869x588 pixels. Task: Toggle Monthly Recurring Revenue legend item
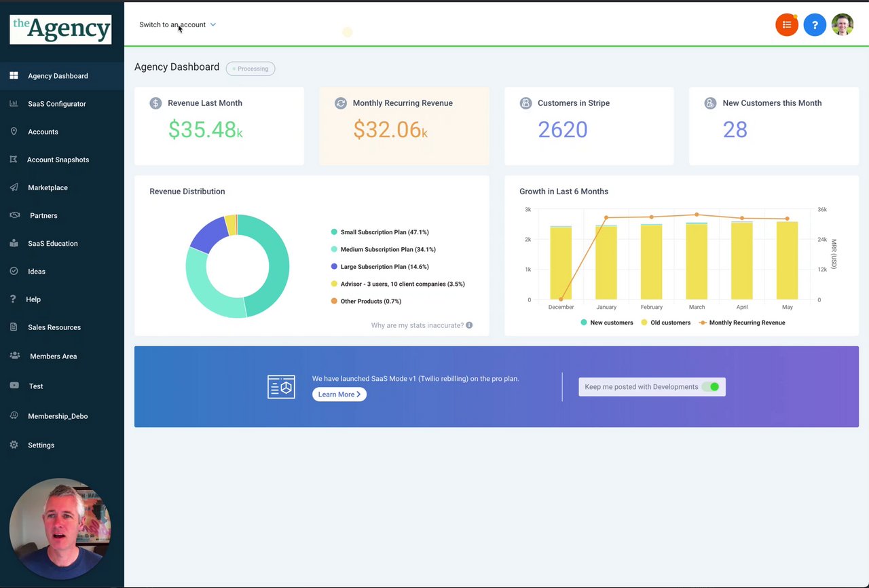741,323
